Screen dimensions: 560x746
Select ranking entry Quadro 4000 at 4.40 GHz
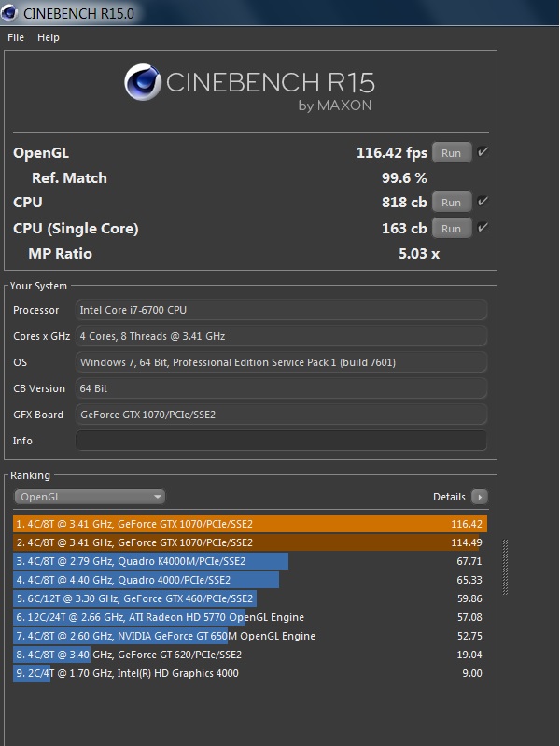click(x=250, y=580)
